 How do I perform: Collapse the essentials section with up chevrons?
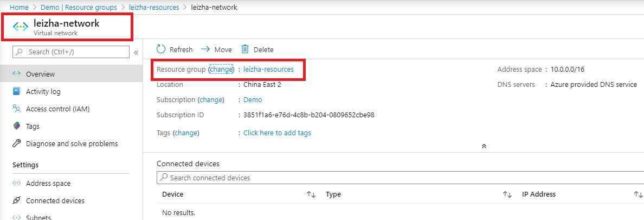tap(484, 146)
